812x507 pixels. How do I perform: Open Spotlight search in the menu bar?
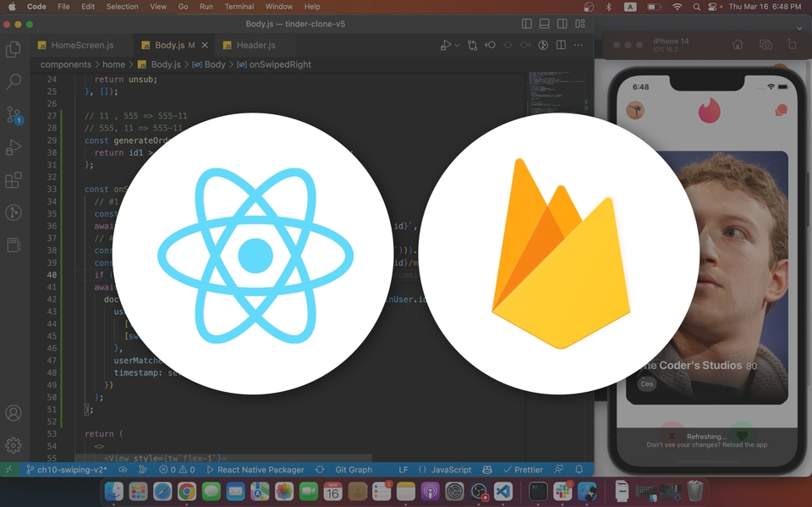point(696,7)
